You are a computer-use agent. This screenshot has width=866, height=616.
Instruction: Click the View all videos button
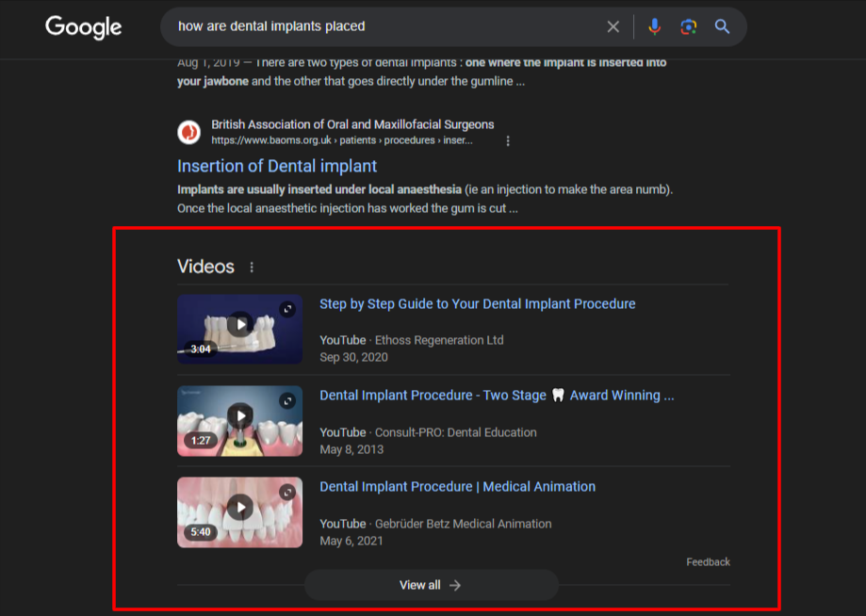pyautogui.click(x=431, y=585)
